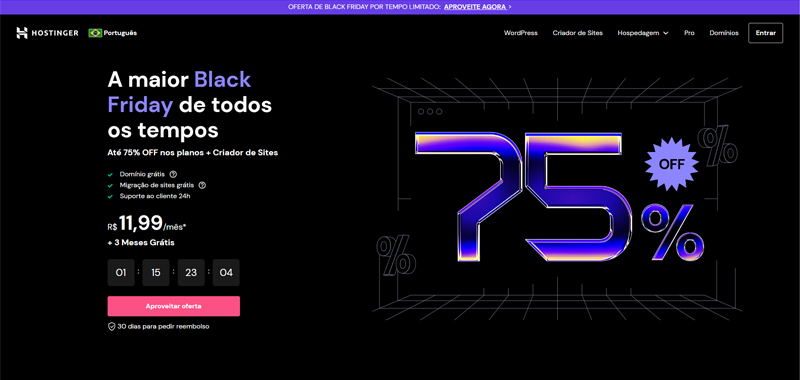Open help tooltip beside Domínio grátis
This screenshot has width=800, height=380.
[173, 174]
